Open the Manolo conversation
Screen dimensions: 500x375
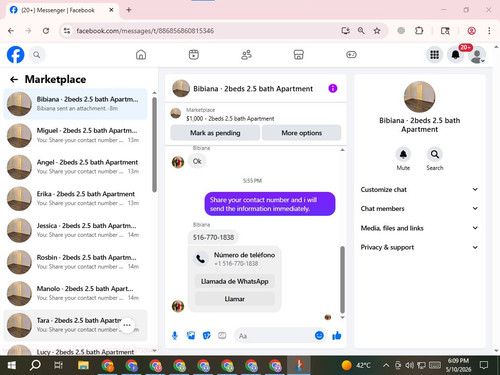point(75,293)
